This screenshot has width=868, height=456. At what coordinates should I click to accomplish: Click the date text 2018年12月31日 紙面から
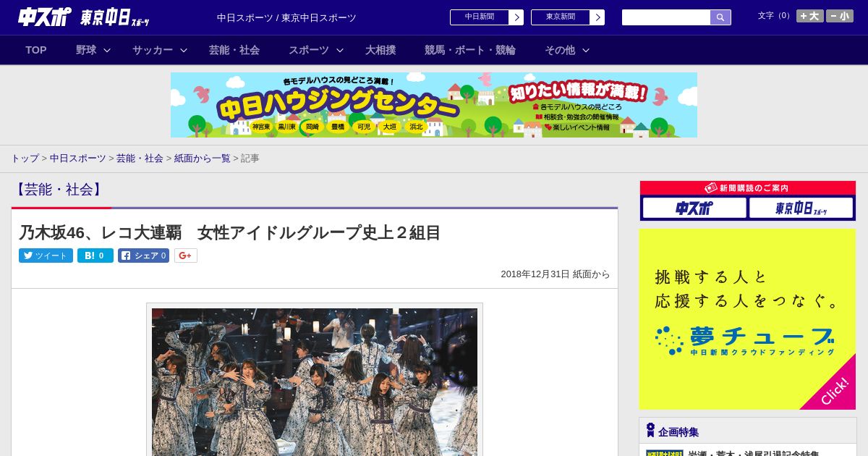(x=556, y=274)
